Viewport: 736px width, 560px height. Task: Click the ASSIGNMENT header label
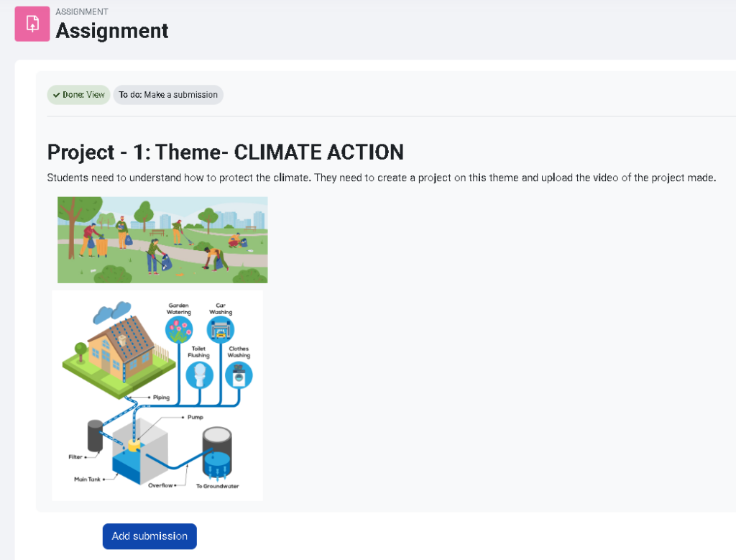tap(81, 12)
